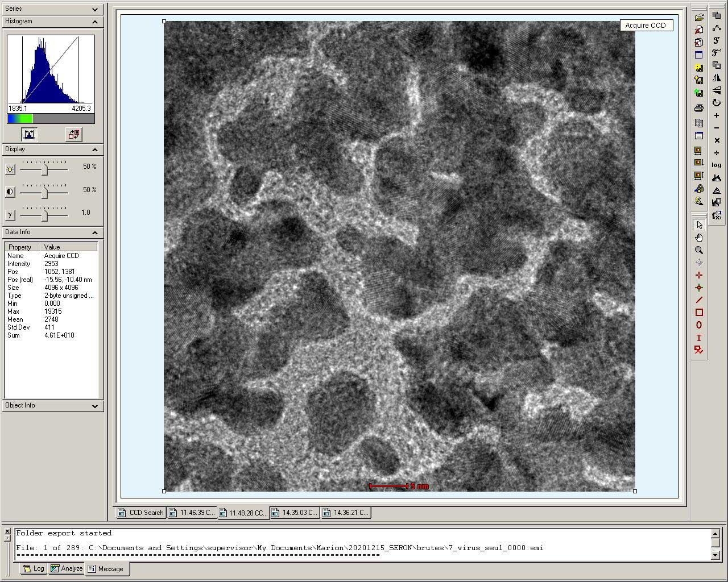Apply the log function to image
This screenshot has height=582, width=728.
pos(717,165)
